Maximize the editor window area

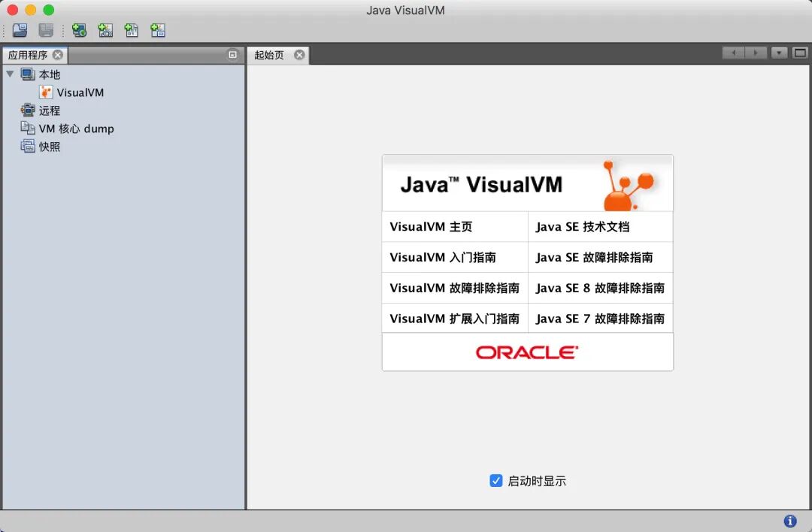(x=800, y=53)
